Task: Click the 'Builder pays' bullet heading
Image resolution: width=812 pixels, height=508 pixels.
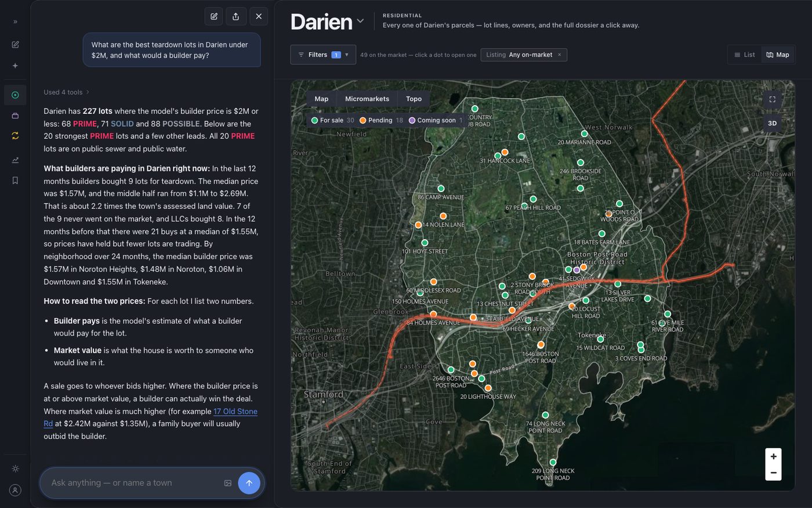Action: 77,320
